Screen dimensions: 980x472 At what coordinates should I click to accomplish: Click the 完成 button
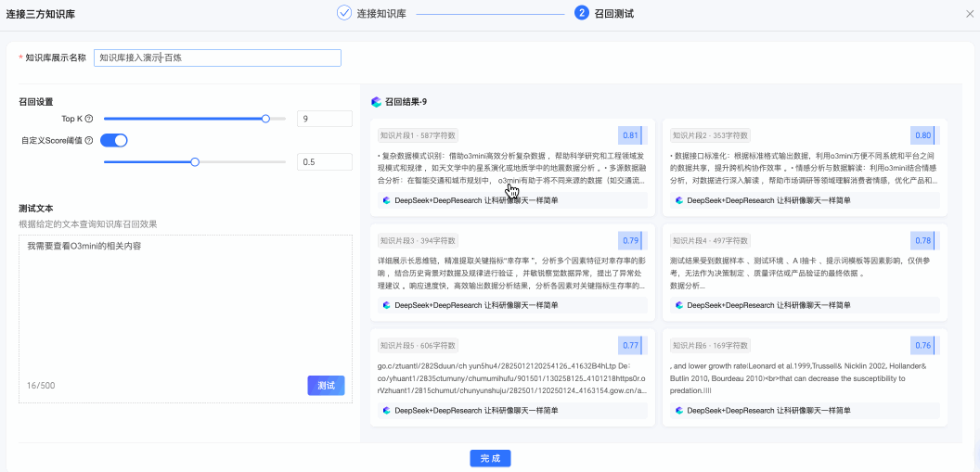pyautogui.click(x=490, y=458)
